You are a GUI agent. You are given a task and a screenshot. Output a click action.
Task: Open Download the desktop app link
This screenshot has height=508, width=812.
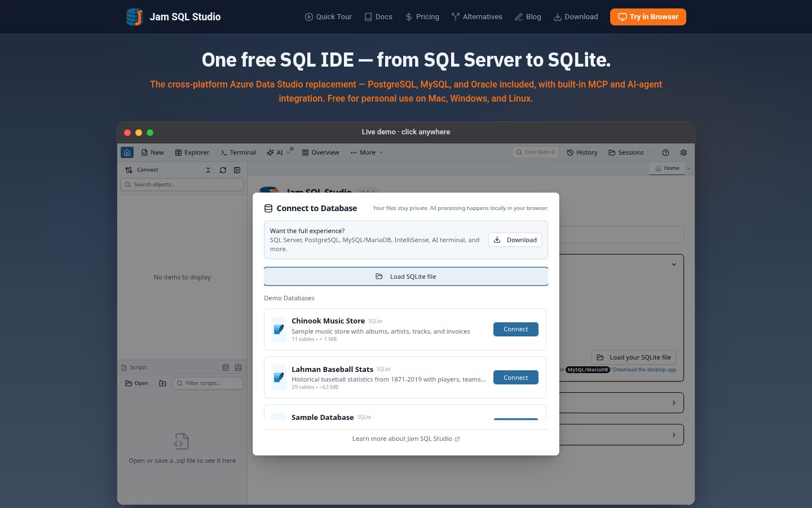[x=645, y=370]
